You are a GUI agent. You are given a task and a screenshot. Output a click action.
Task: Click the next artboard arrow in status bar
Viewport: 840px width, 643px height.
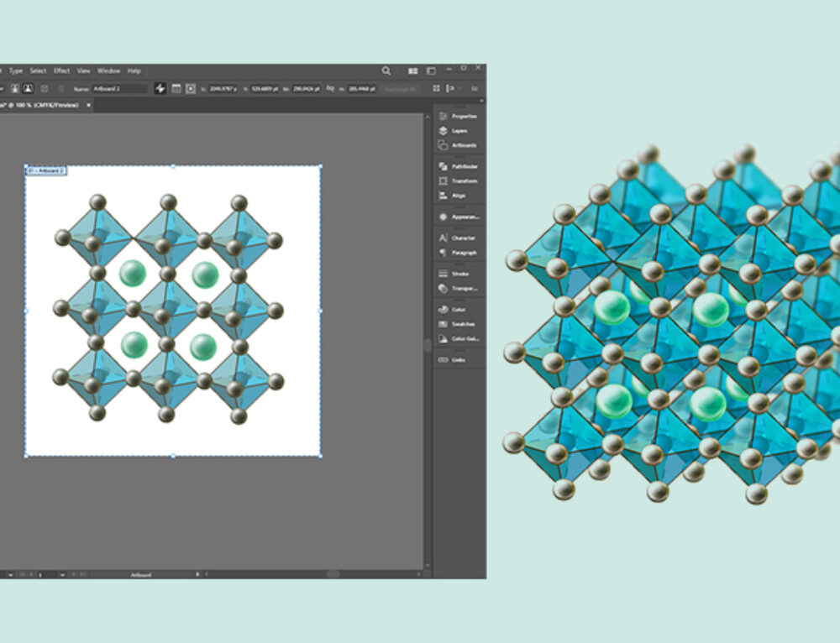point(74,574)
